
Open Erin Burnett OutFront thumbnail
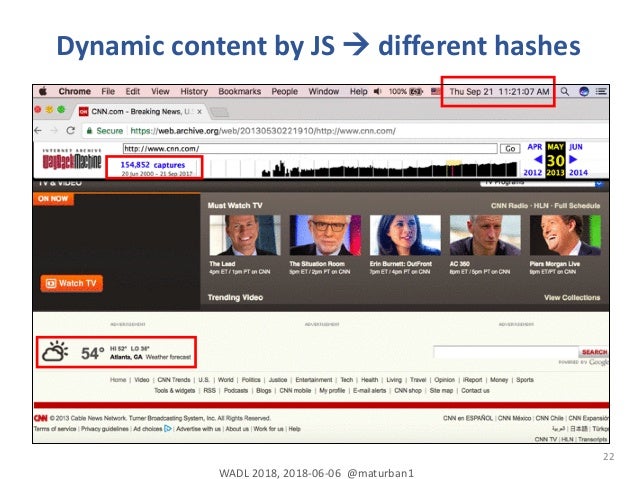pyautogui.click(x=405, y=235)
